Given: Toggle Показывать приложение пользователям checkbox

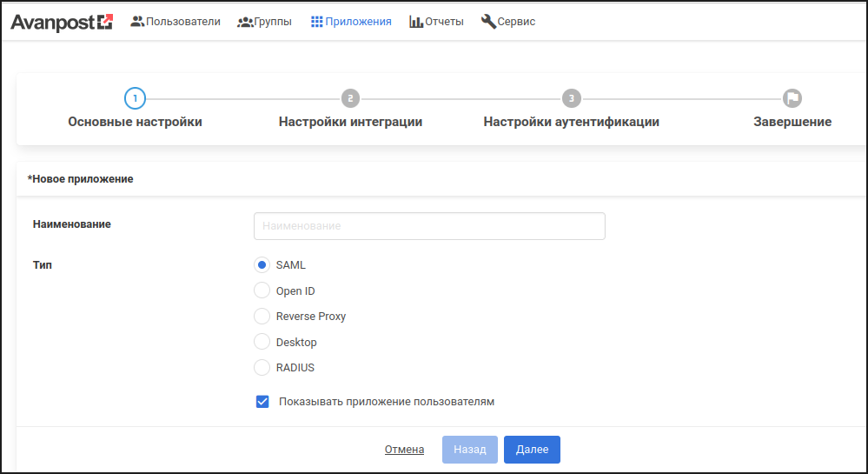Looking at the screenshot, I should (262, 402).
